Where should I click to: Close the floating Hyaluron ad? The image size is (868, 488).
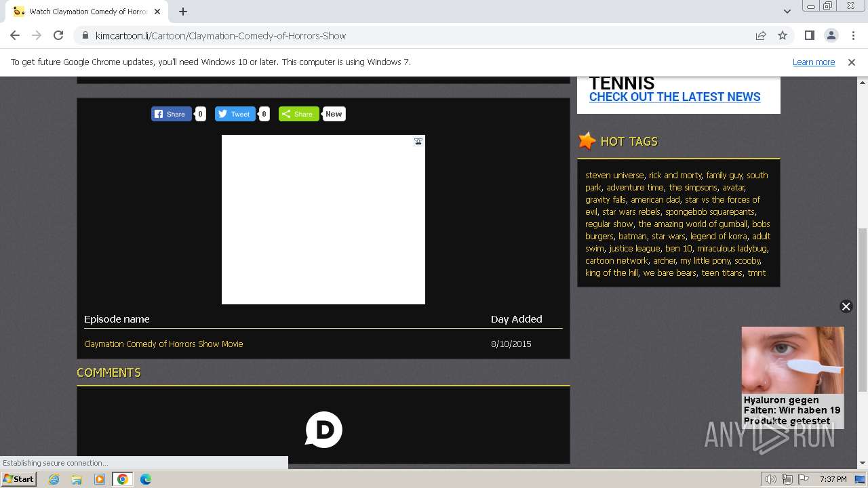click(x=846, y=306)
